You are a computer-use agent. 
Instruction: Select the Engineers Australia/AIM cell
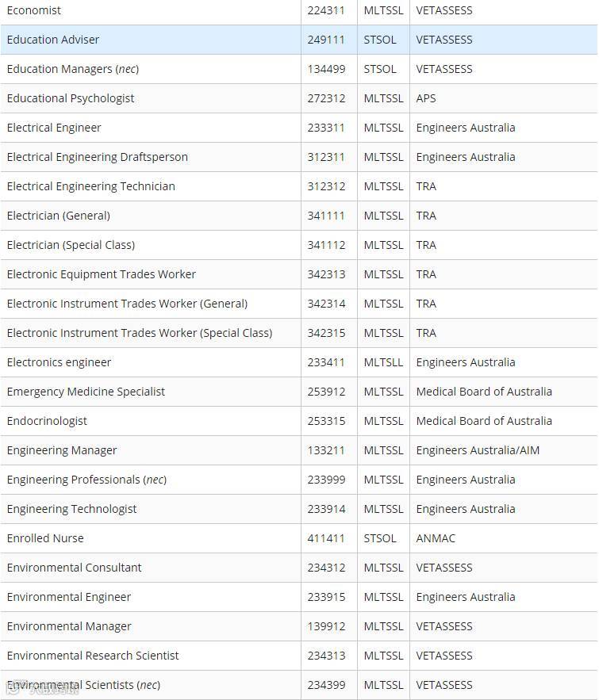pos(478,450)
